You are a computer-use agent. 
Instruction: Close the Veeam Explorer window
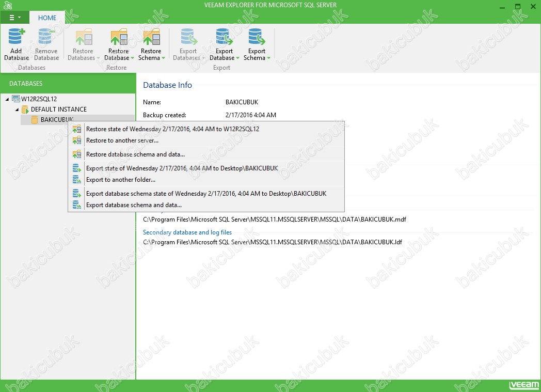533,7
